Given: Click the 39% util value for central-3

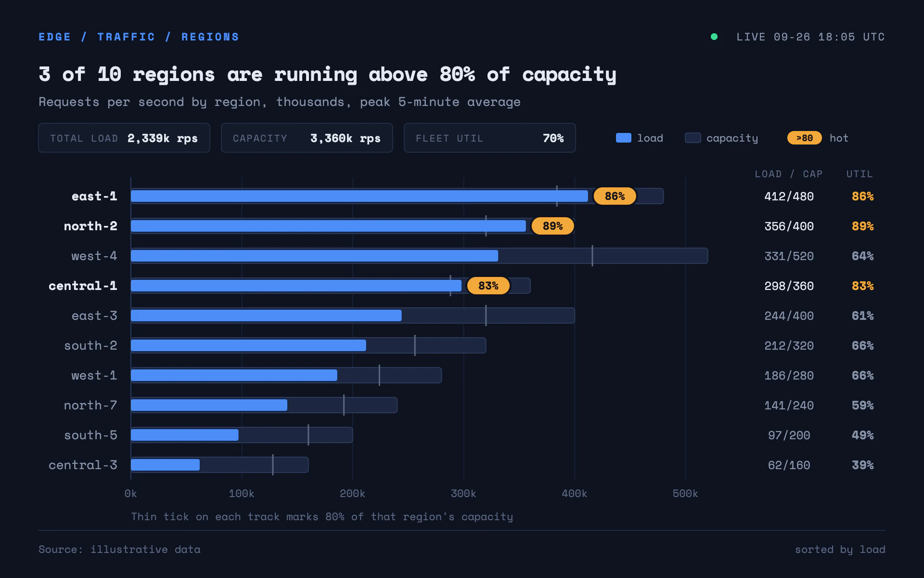Looking at the screenshot, I should (862, 465).
